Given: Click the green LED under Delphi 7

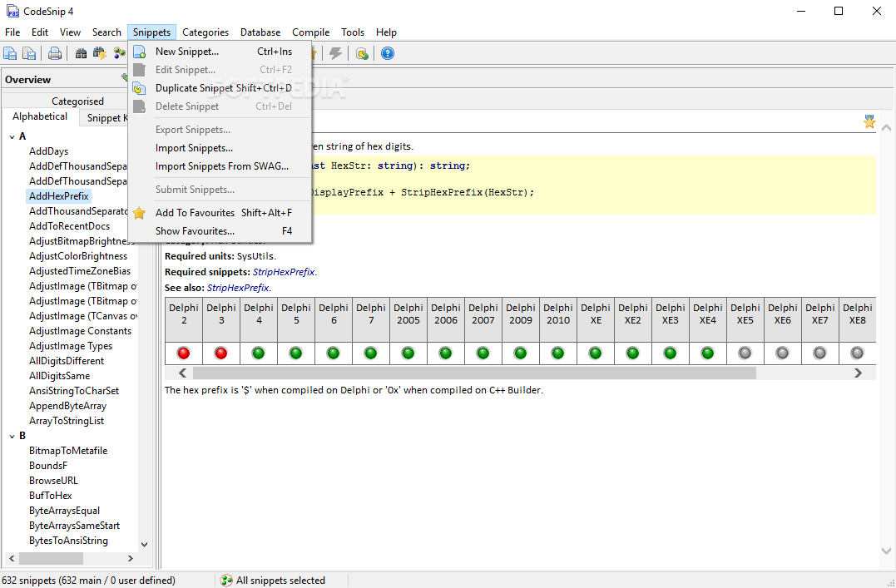Looking at the screenshot, I should tap(370, 353).
